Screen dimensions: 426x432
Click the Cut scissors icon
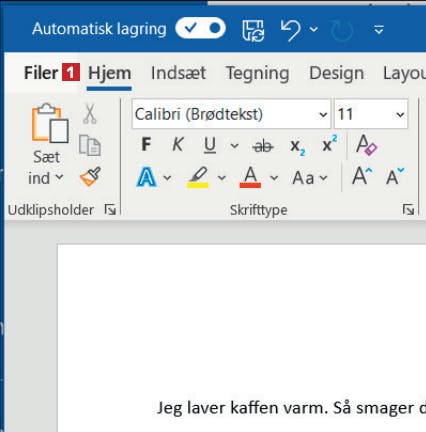(x=89, y=114)
